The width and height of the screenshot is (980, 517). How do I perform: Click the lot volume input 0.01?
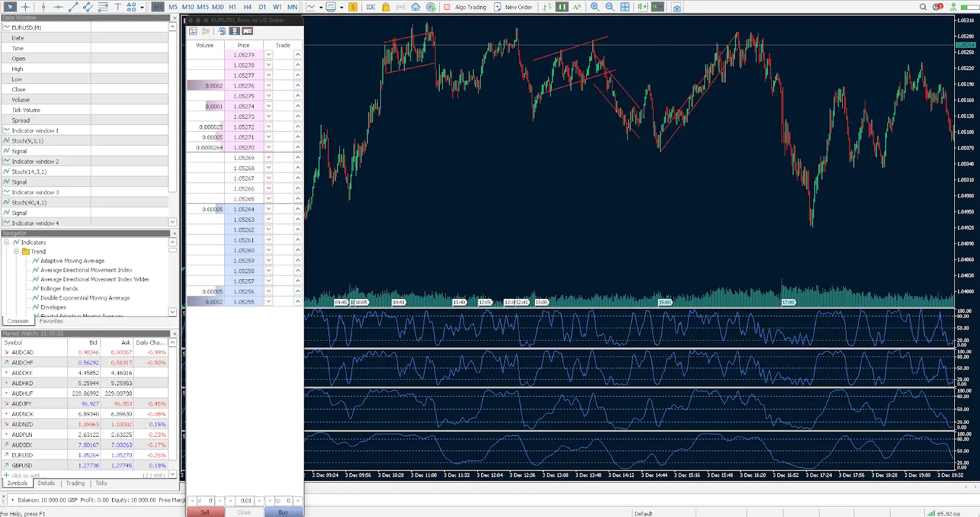pyautogui.click(x=246, y=500)
